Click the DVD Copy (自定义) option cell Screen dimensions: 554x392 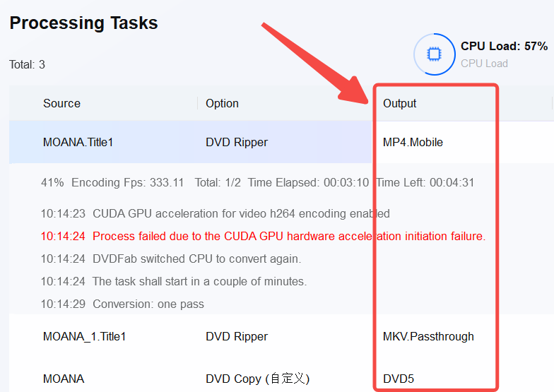point(257,379)
